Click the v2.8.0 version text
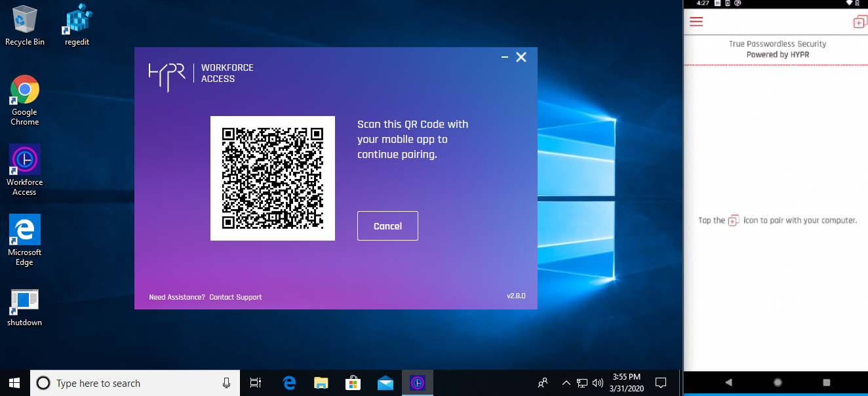This screenshot has width=868, height=396. pyautogui.click(x=516, y=296)
